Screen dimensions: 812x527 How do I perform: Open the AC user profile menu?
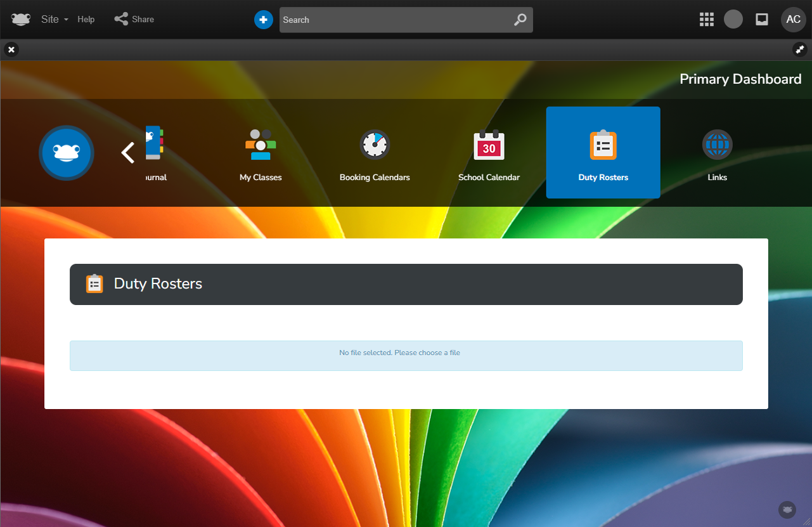pos(793,20)
